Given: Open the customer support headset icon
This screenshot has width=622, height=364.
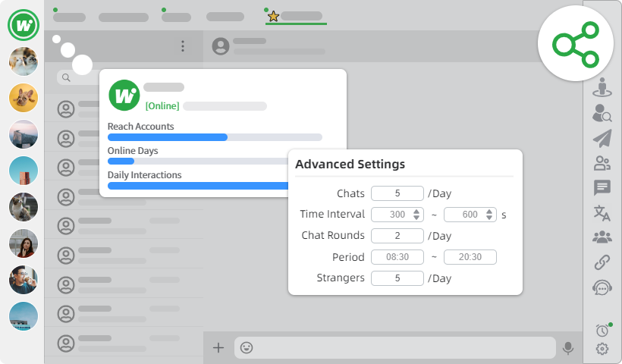Looking at the screenshot, I should (602, 287).
